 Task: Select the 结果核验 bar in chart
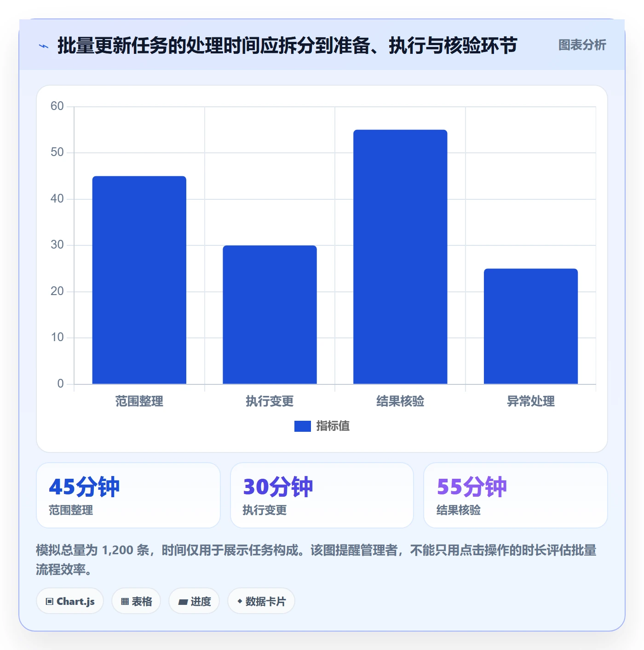click(x=400, y=257)
